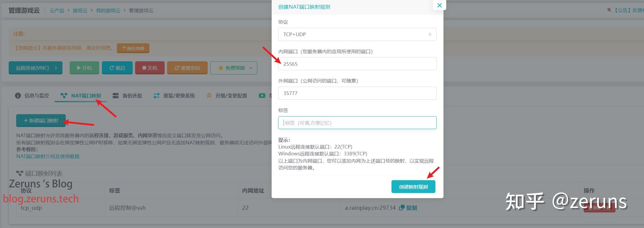Open the 备份还原 tab
Viewport: 644px width, 228px height.
[x=127, y=96]
